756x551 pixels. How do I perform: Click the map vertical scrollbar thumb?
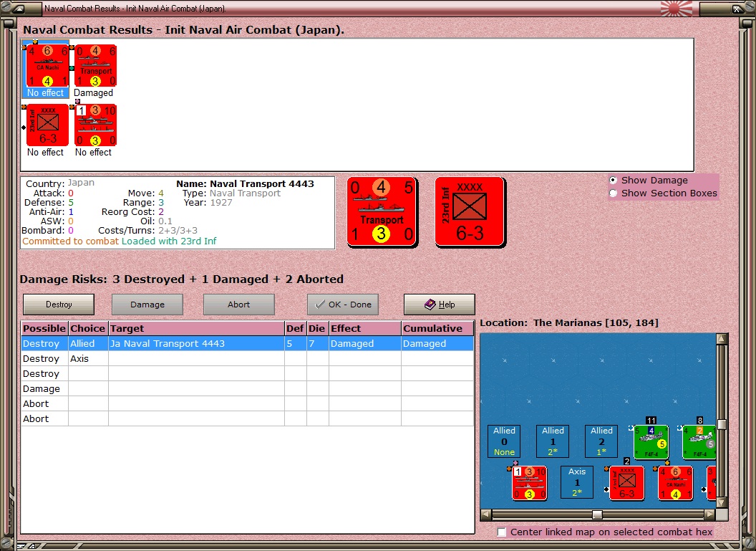tap(722, 425)
